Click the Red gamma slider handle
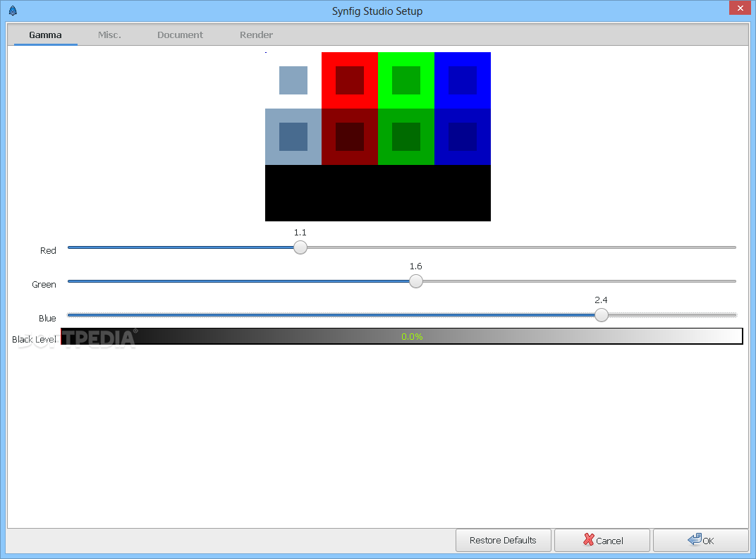This screenshot has width=756, height=559. point(300,247)
